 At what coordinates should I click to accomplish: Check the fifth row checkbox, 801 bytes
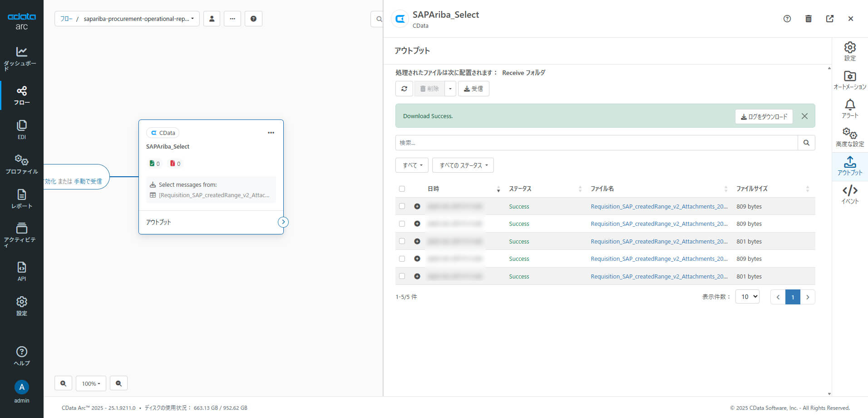(x=402, y=276)
